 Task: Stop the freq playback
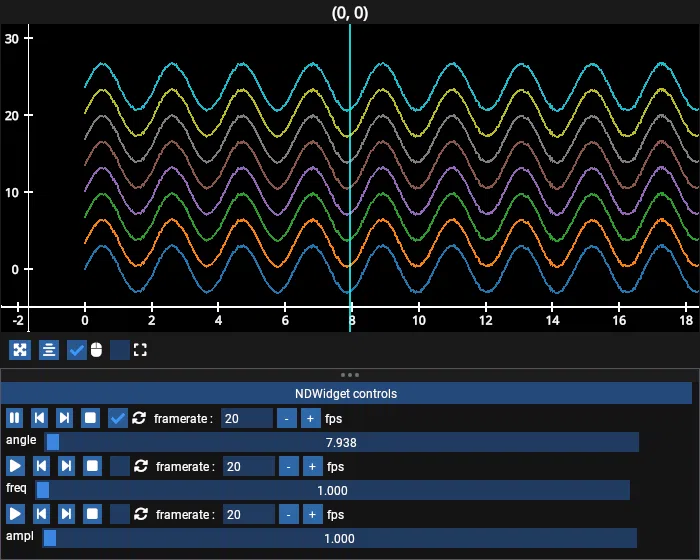coord(92,466)
